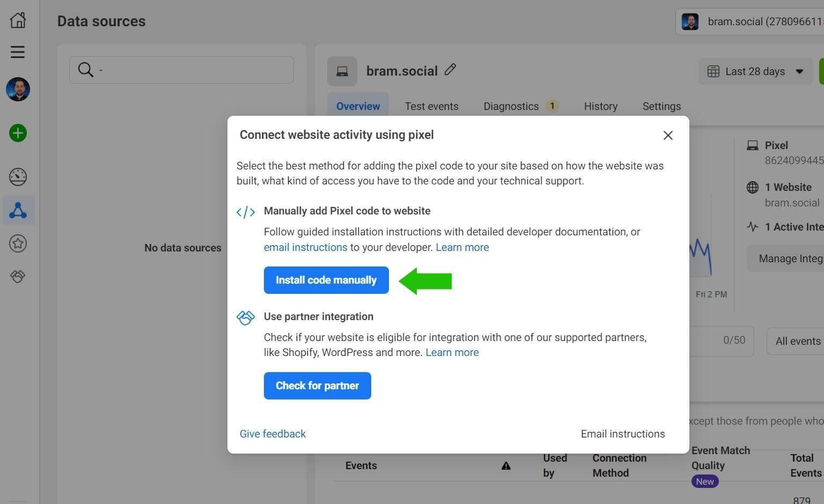
Task: Open the handshake partner icon in sidebar
Action: (x=18, y=276)
